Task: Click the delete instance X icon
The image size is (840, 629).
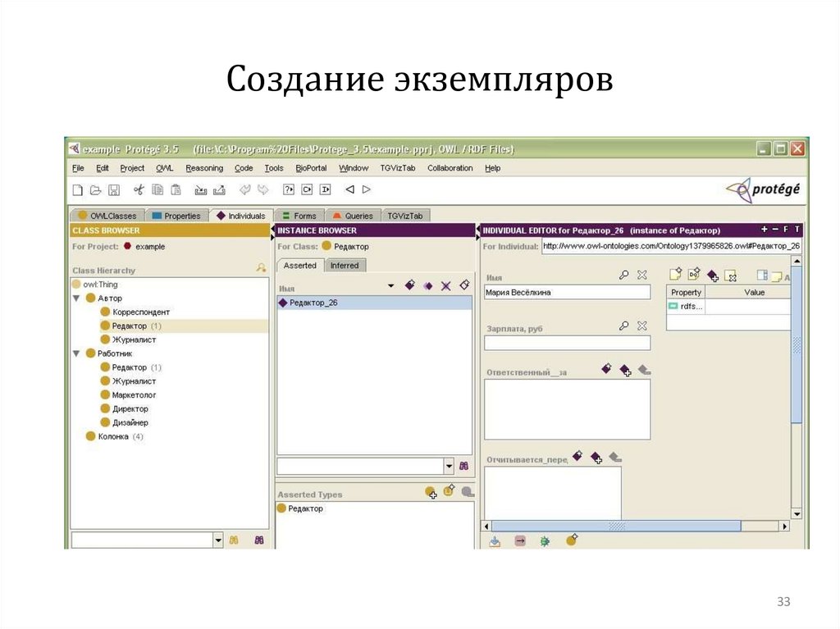Action: [446, 285]
